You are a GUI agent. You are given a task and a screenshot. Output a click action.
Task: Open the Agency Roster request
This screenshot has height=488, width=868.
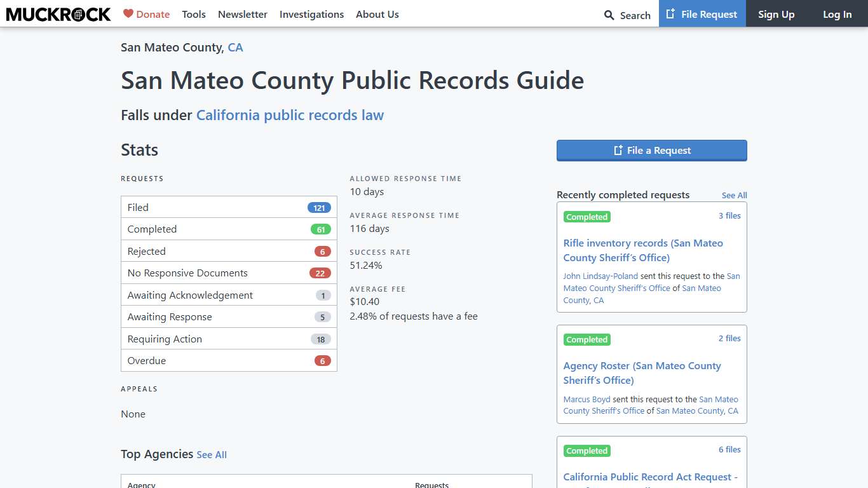(642, 373)
